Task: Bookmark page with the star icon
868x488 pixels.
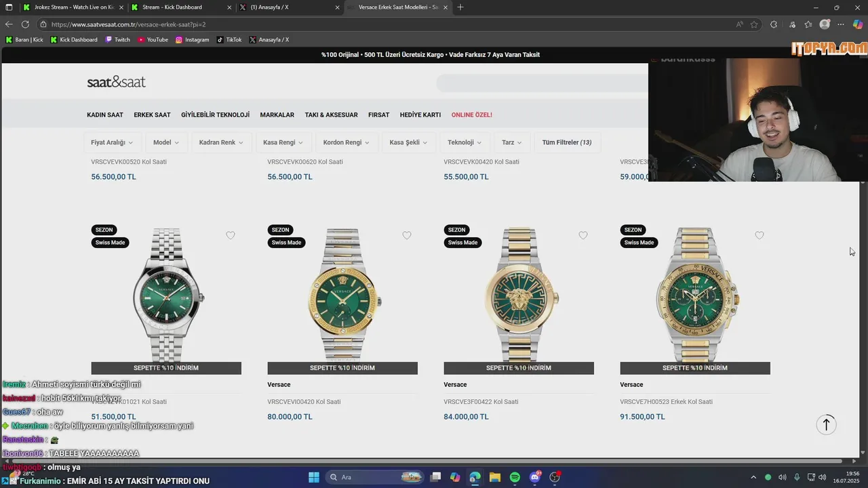Action: (x=754, y=24)
